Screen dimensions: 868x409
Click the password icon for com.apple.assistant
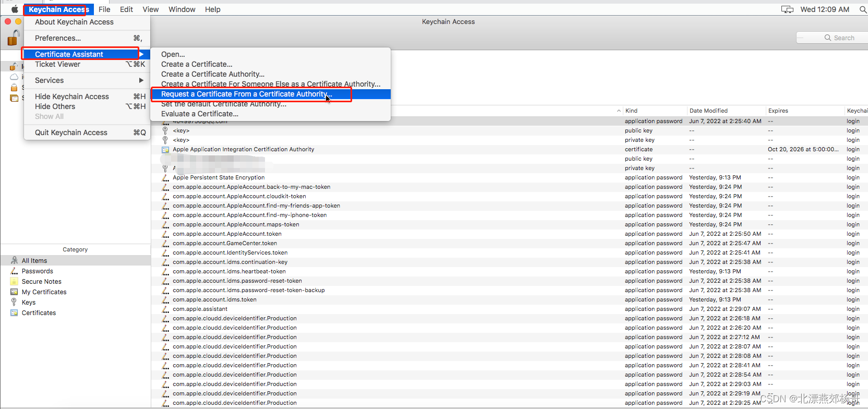[165, 309]
